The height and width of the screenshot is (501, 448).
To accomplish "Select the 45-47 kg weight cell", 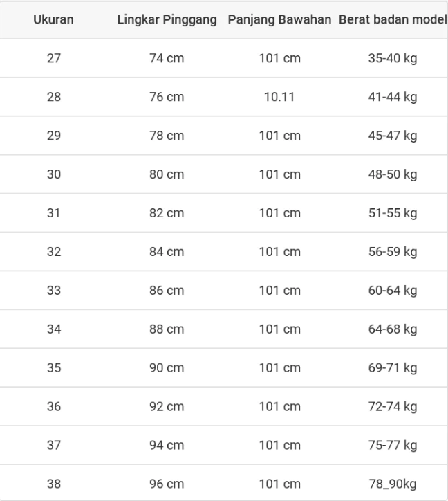I will pyautogui.click(x=392, y=136).
